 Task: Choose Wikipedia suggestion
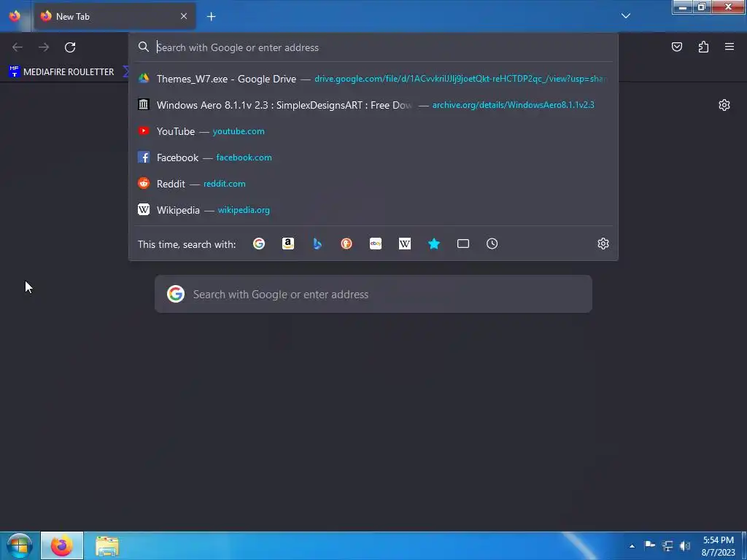pyautogui.click(x=373, y=209)
